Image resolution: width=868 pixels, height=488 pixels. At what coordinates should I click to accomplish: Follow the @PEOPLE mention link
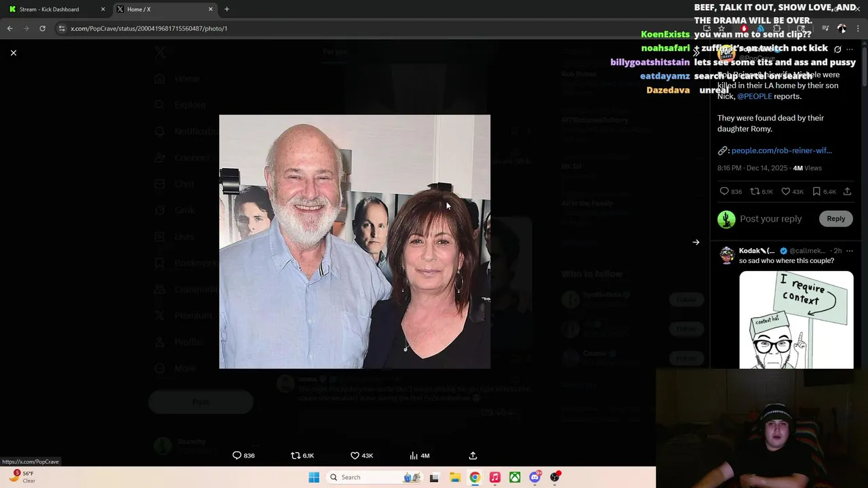754,96
